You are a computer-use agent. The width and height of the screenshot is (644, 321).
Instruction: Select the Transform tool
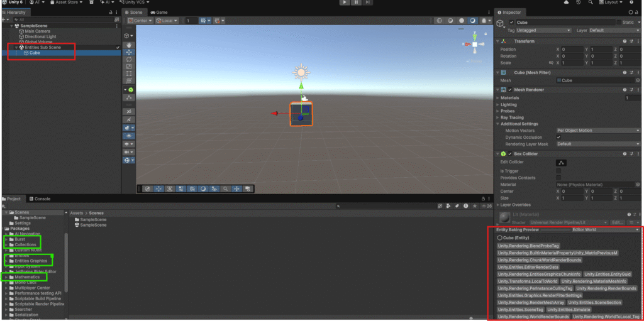coord(129,80)
